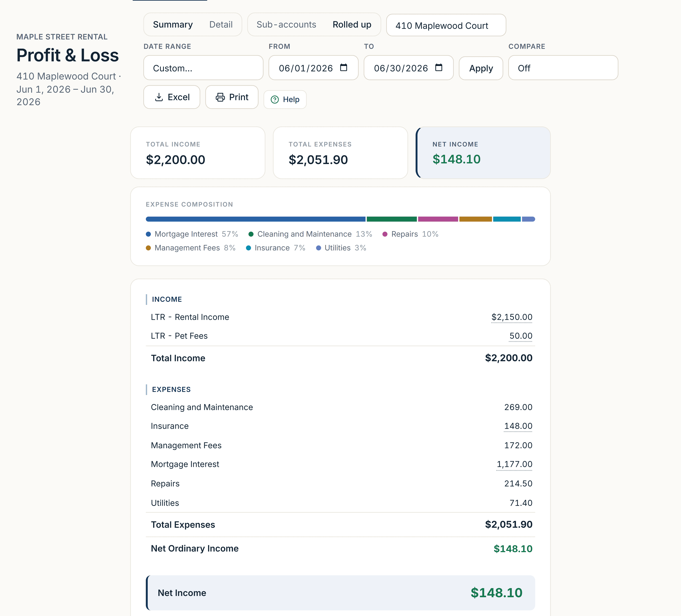This screenshot has width=681, height=616.
Task: Switch to Detail view
Action: pos(221,24)
